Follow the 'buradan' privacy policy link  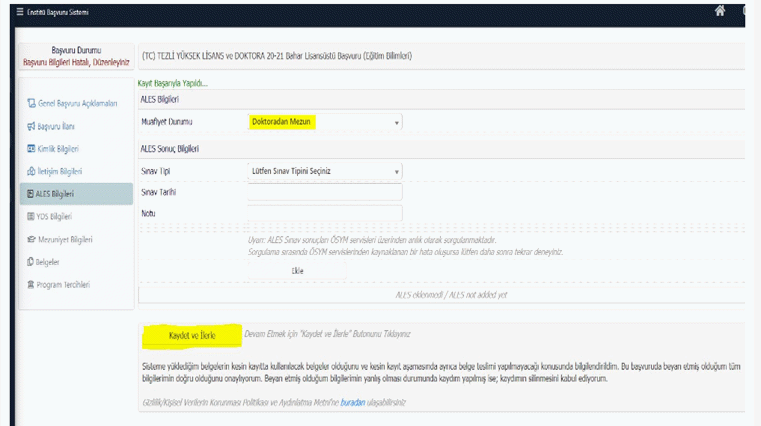pos(353,402)
